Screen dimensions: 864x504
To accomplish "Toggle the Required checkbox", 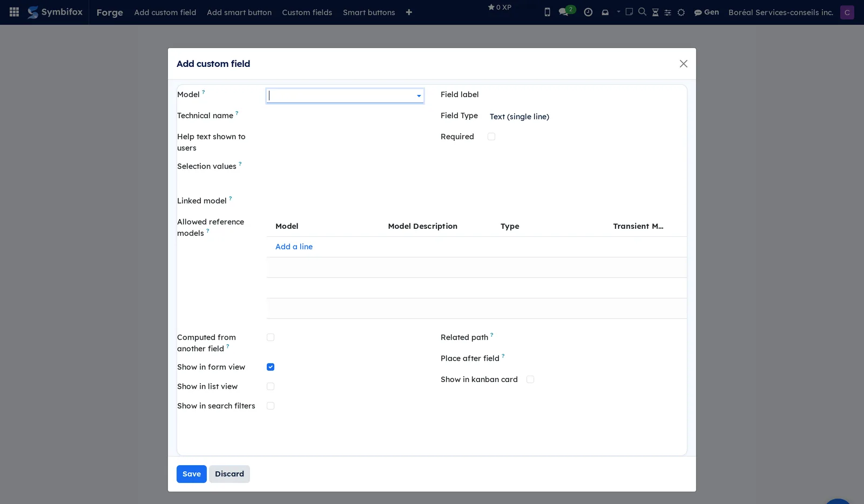I will pos(491,137).
